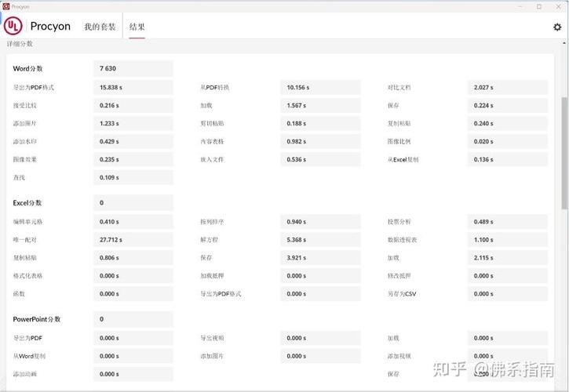Click the 从Excel复制 label
This screenshot has width=569, height=392.
pos(403,160)
